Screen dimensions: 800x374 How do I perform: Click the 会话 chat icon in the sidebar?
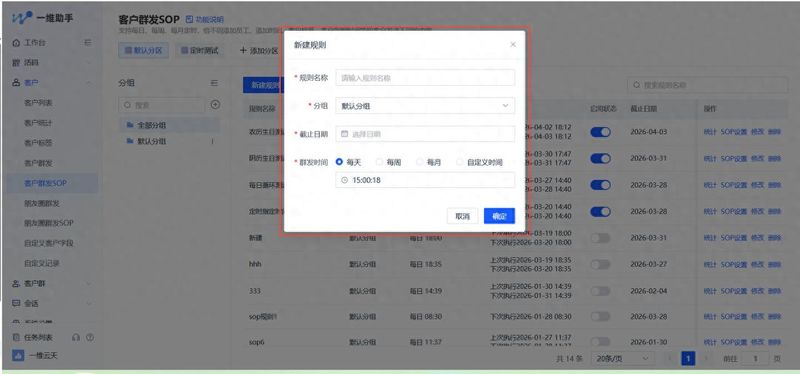tap(16, 303)
